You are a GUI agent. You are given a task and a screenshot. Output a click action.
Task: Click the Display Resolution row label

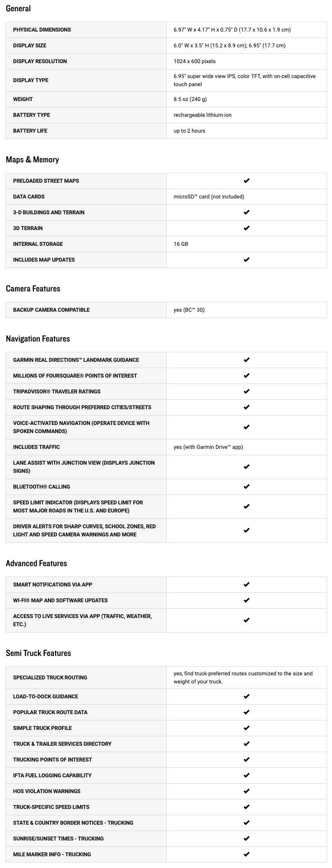(40, 61)
